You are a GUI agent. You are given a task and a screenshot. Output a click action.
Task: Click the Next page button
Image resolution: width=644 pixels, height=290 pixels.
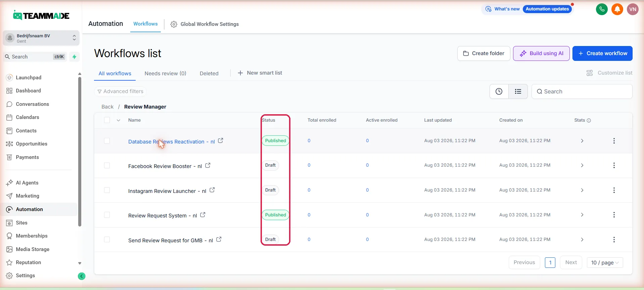[571, 262]
